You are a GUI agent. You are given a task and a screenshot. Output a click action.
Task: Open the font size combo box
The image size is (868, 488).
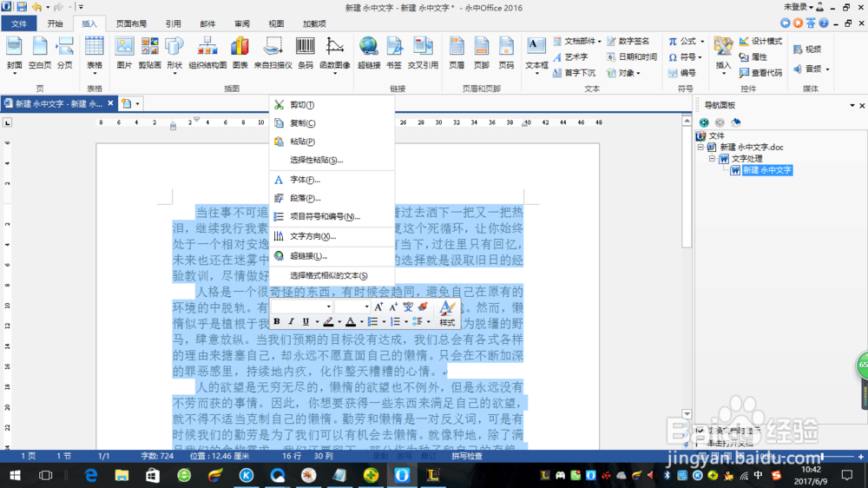352,307
